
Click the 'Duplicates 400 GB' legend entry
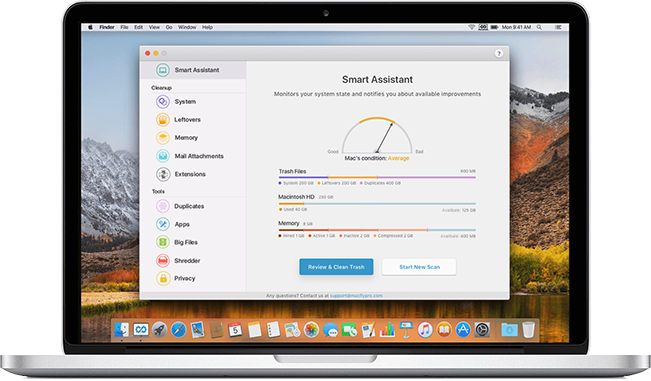coord(380,183)
